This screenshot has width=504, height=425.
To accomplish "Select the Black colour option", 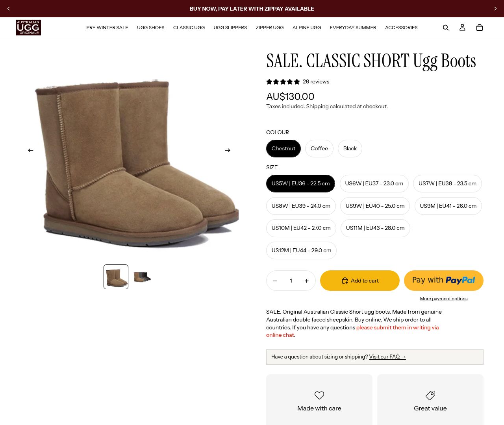I will pyautogui.click(x=350, y=149).
